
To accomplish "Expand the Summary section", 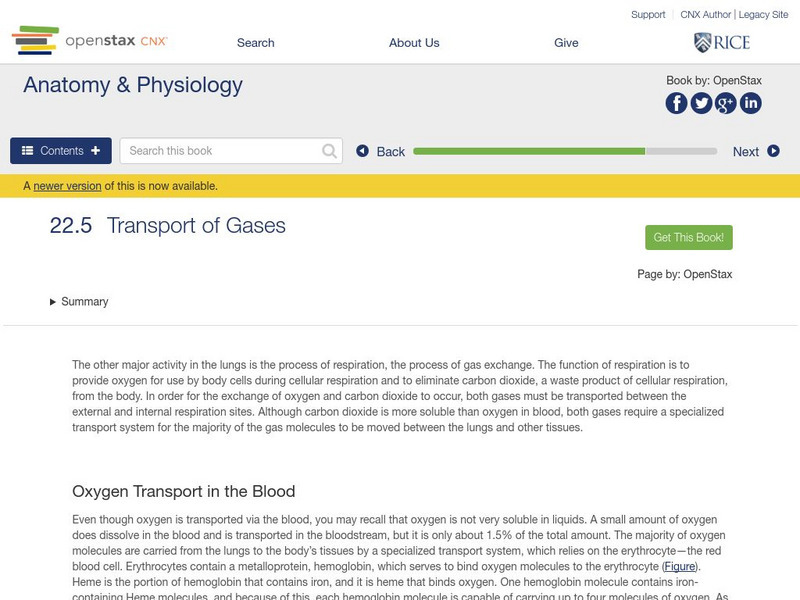I will coord(79,302).
